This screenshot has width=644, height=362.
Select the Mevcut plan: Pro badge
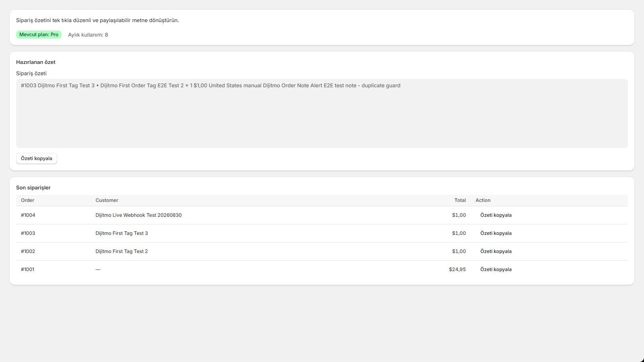(39, 35)
